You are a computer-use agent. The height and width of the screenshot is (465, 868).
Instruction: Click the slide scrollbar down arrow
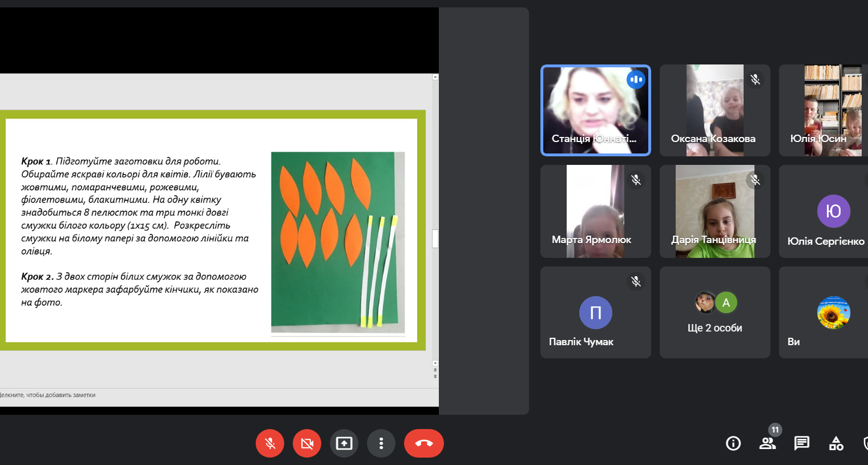click(435, 363)
